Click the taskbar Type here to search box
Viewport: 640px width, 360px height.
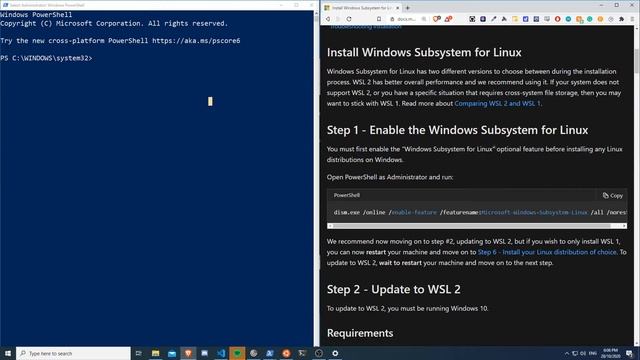(73, 353)
